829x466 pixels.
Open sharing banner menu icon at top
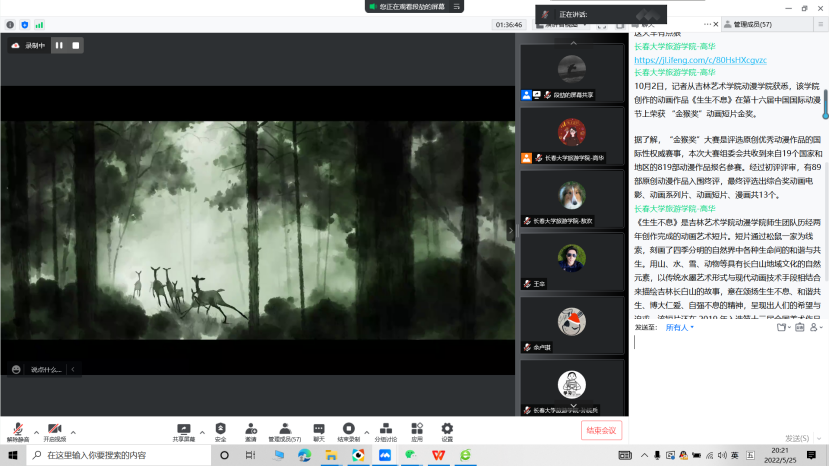click(457, 6)
